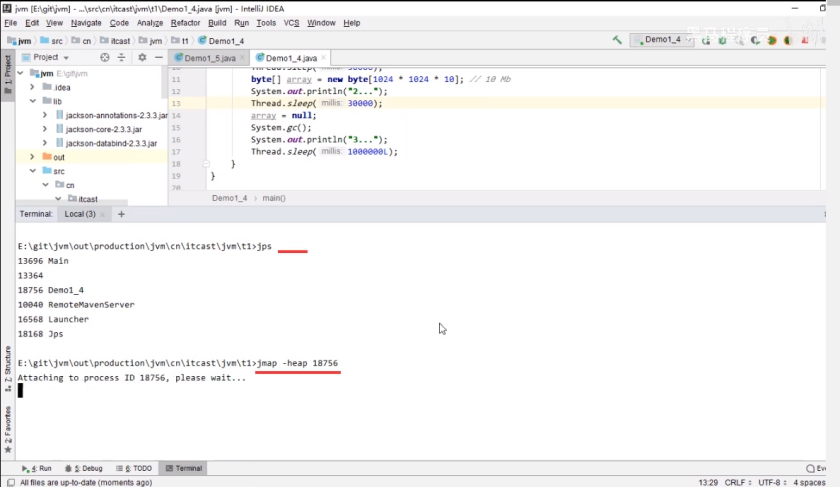Click the fold marker on line 18
The width and height of the screenshot is (840, 488).
(x=206, y=164)
